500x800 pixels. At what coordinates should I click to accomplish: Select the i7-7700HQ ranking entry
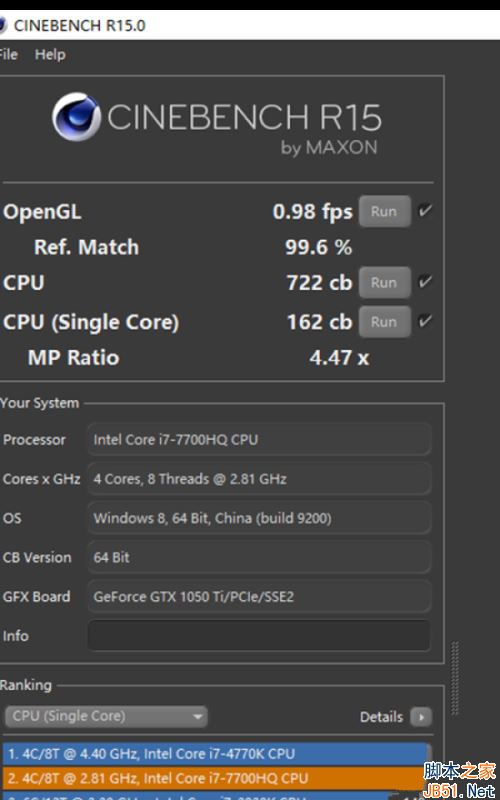(213, 779)
